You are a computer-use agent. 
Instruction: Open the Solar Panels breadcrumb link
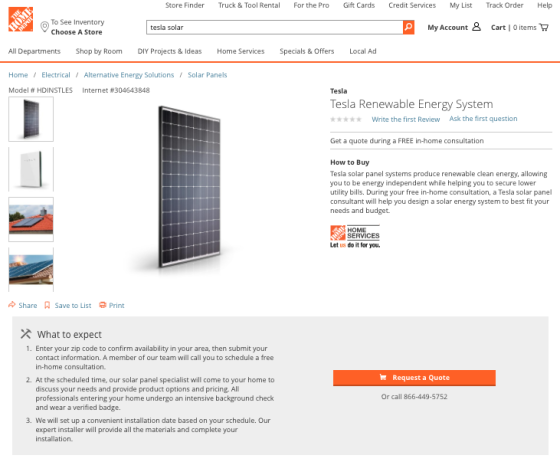pos(207,75)
